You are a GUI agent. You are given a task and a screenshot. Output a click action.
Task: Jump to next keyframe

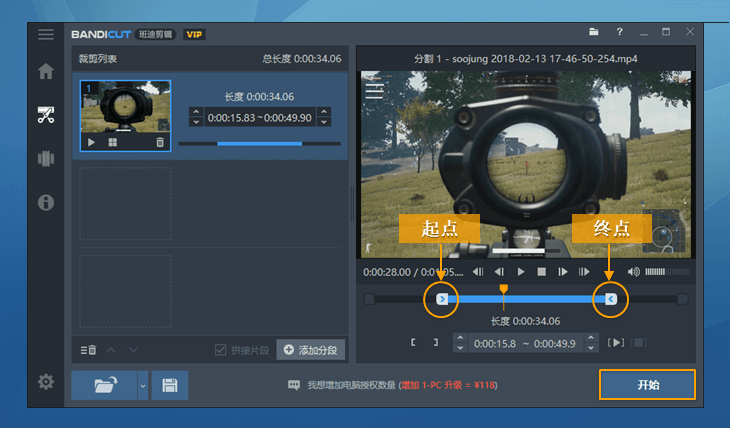click(584, 272)
